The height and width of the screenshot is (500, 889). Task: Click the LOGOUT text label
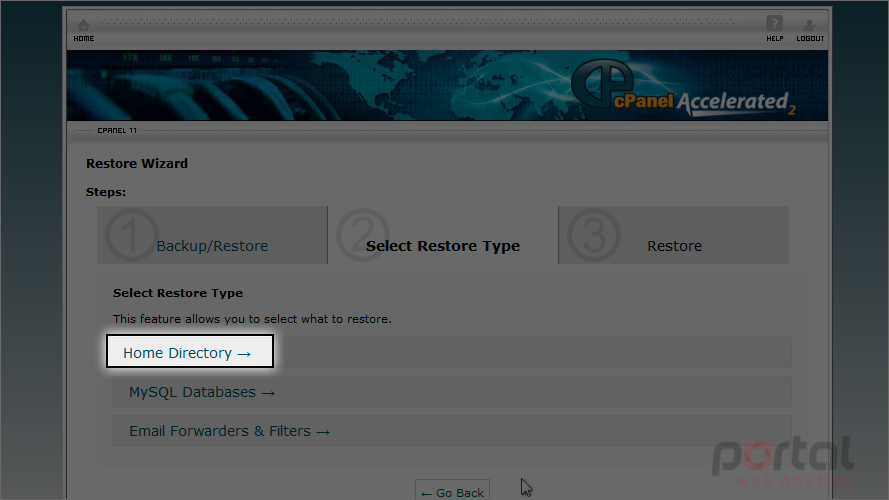click(810, 39)
